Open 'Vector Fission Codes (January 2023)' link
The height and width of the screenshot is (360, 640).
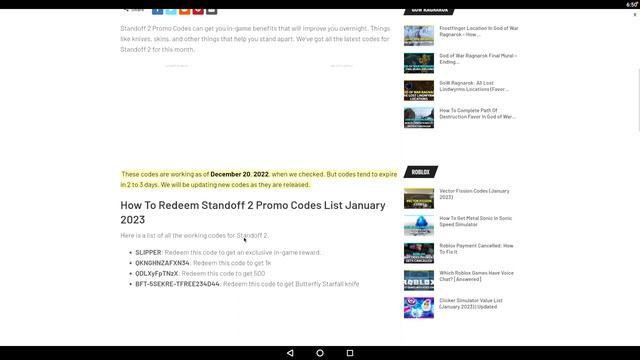[x=474, y=194]
